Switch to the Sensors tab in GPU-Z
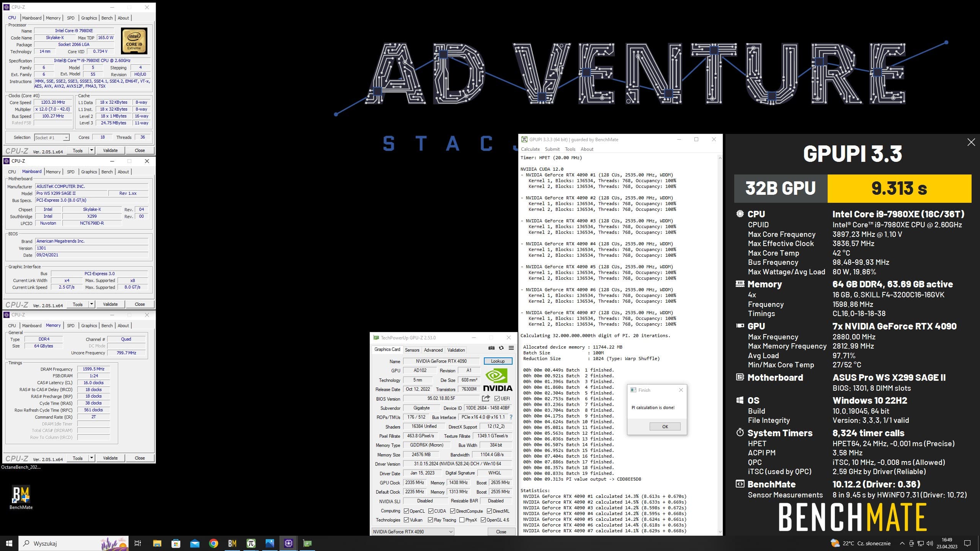The width and height of the screenshot is (980, 551). click(412, 350)
